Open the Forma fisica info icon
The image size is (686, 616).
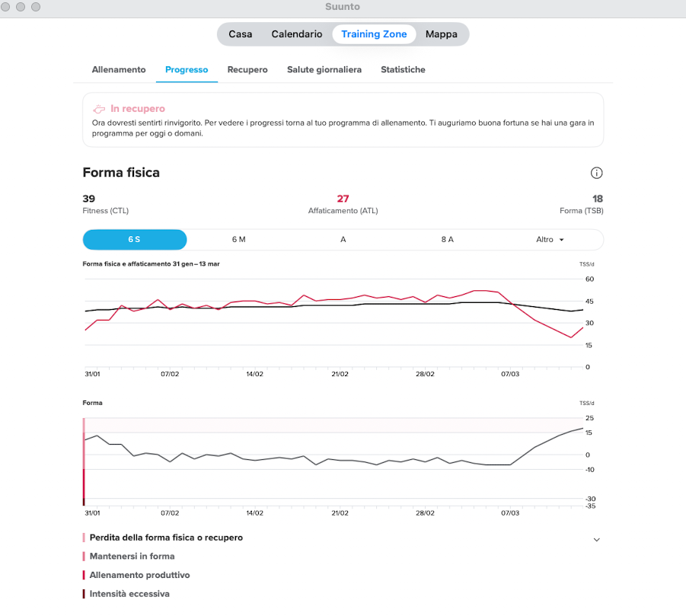tap(596, 173)
